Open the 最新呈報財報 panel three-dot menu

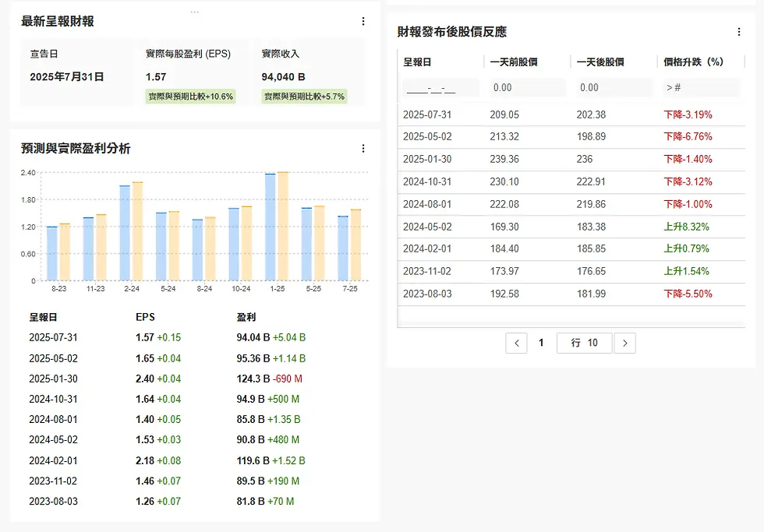[x=363, y=21]
